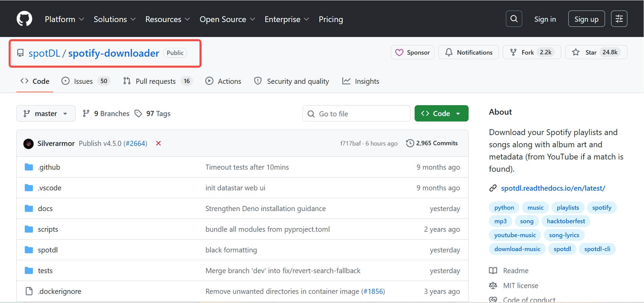Viewport: 644px width, 303px height.
Task: Expand the Open Source menu
Action: [227, 19]
